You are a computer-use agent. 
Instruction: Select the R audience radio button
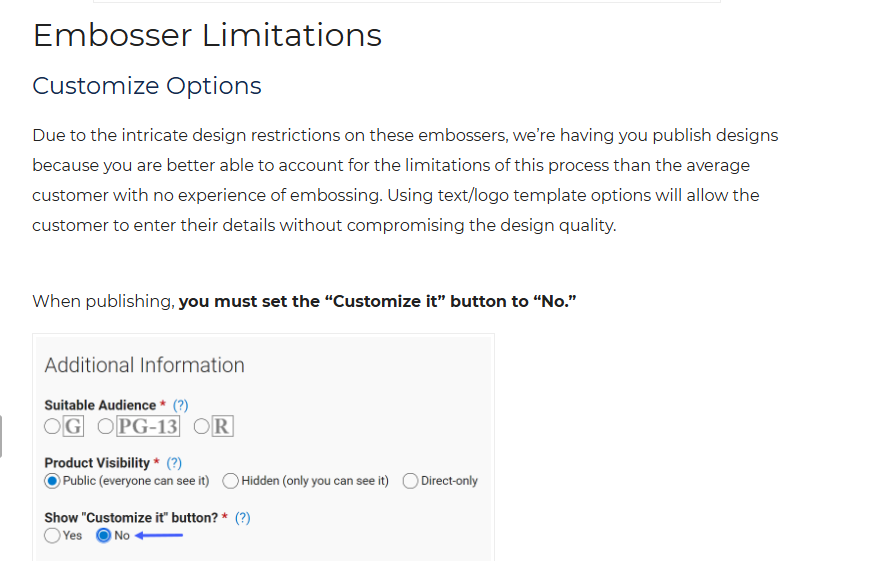point(201,426)
